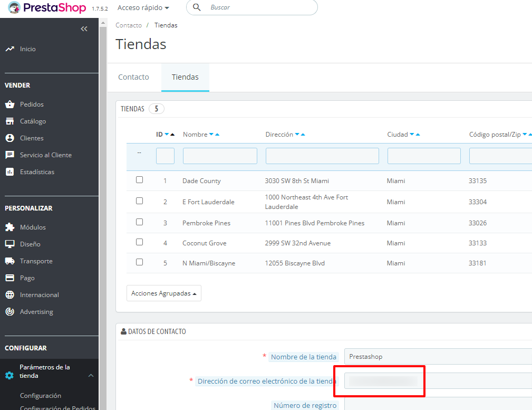This screenshot has width=532, height=410.
Task: Open Inicio in the sidebar
Action: coord(28,49)
